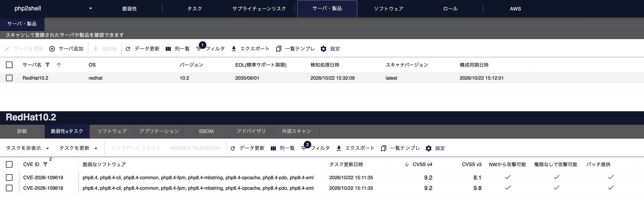Open lower 一覧テンプレ bookmark icon

click(x=383, y=148)
